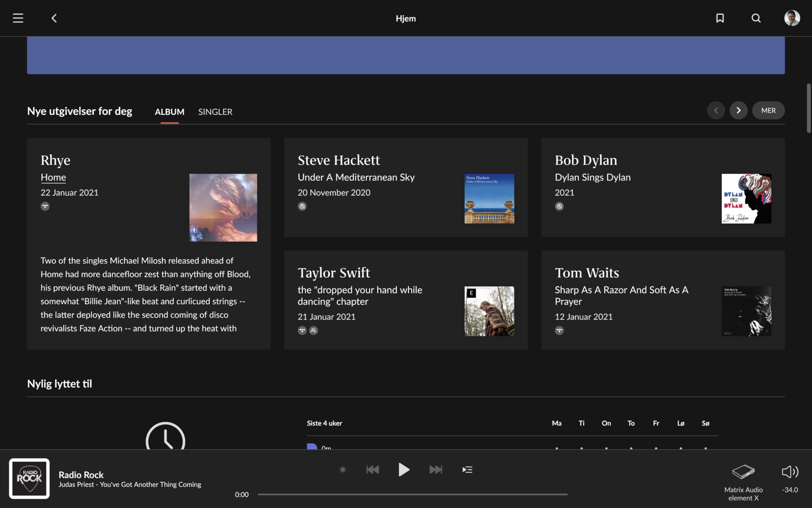
Task: Click the -34.0 volume level readout
Action: coord(790,490)
